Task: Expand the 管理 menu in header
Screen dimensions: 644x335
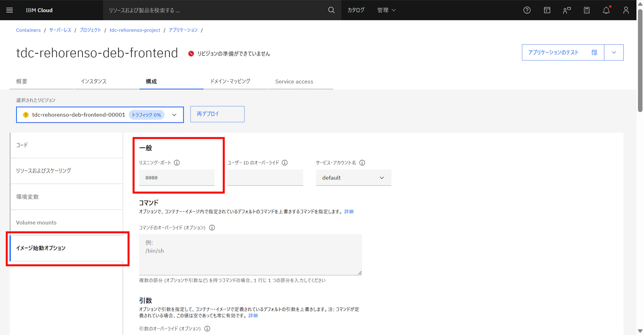Action: click(x=386, y=10)
